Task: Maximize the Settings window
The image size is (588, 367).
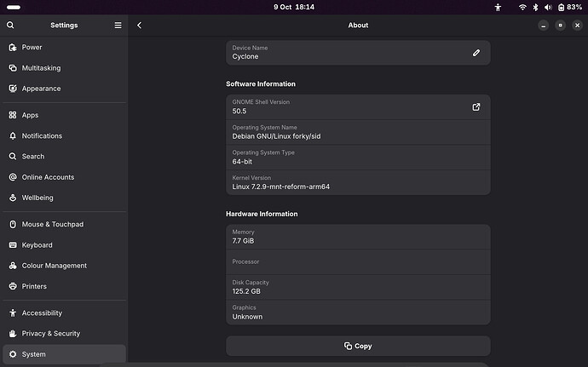Action: tap(560, 25)
